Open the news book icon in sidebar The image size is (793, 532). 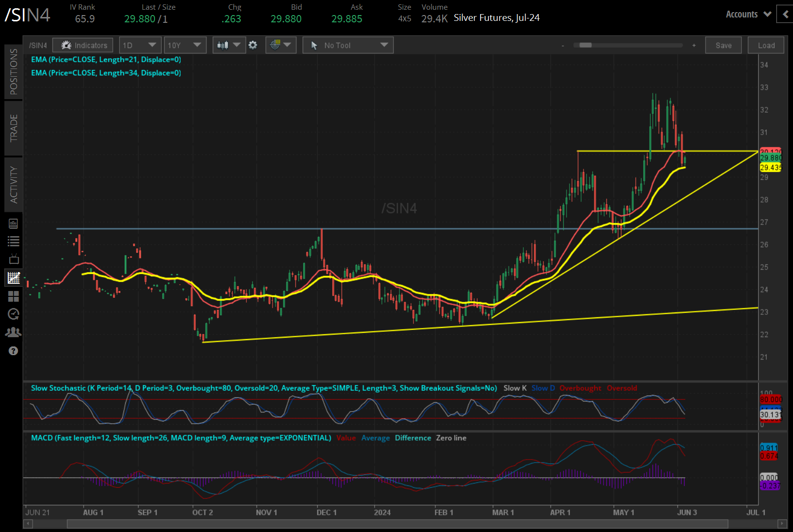tap(14, 223)
